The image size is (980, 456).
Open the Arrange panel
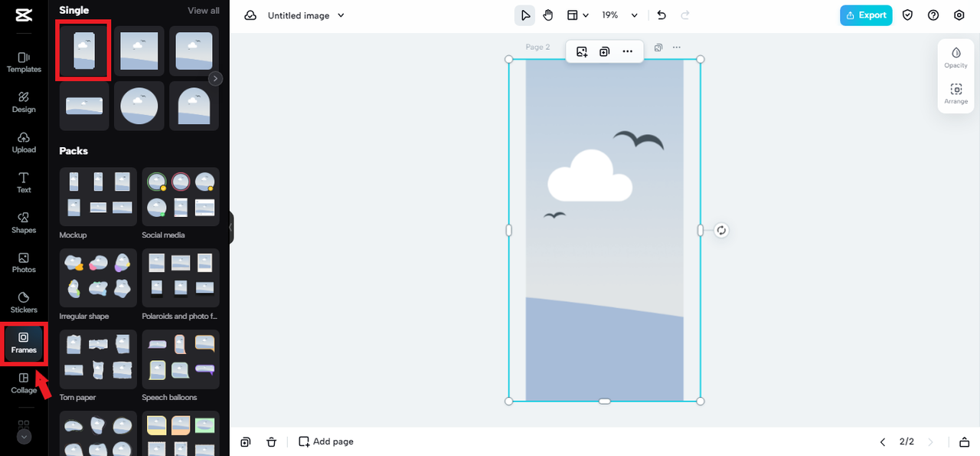(x=955, y=93)
